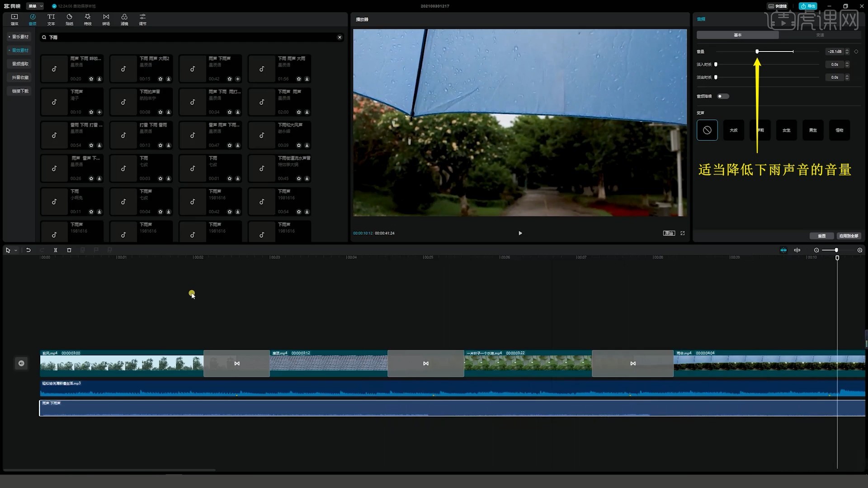The height and width of the screenshot is (488, 868).
Task: Zoom out the timeline with the minus icon
Action: coord(816,250)
